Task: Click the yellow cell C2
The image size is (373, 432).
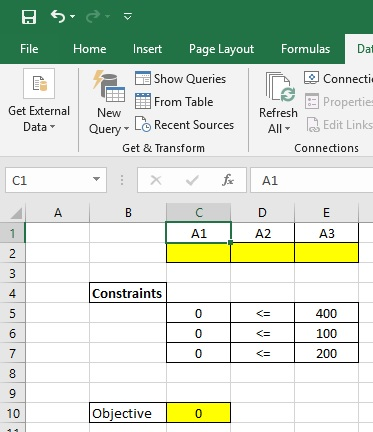Action: 199,253
